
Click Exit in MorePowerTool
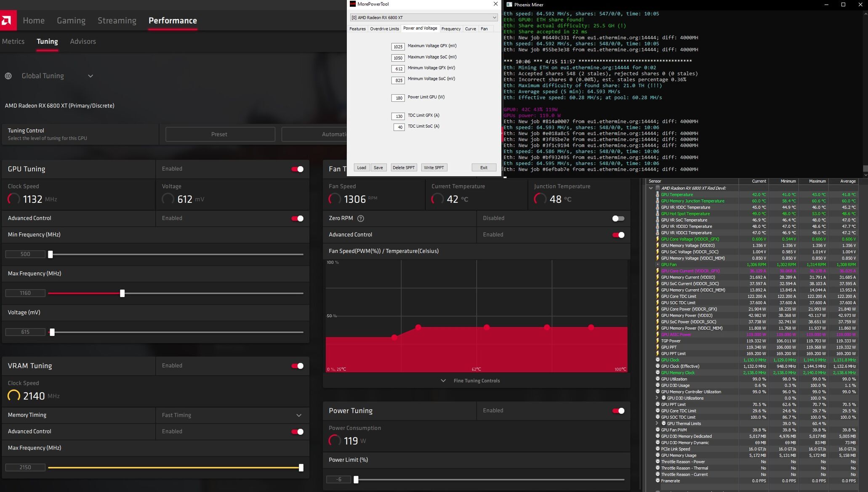pos(484,168)
